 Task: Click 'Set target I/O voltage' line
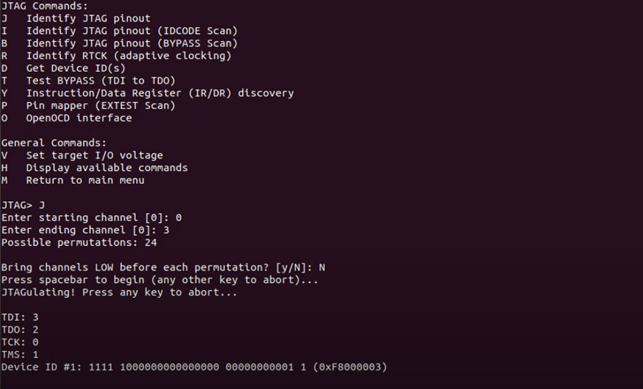[82, 155]
